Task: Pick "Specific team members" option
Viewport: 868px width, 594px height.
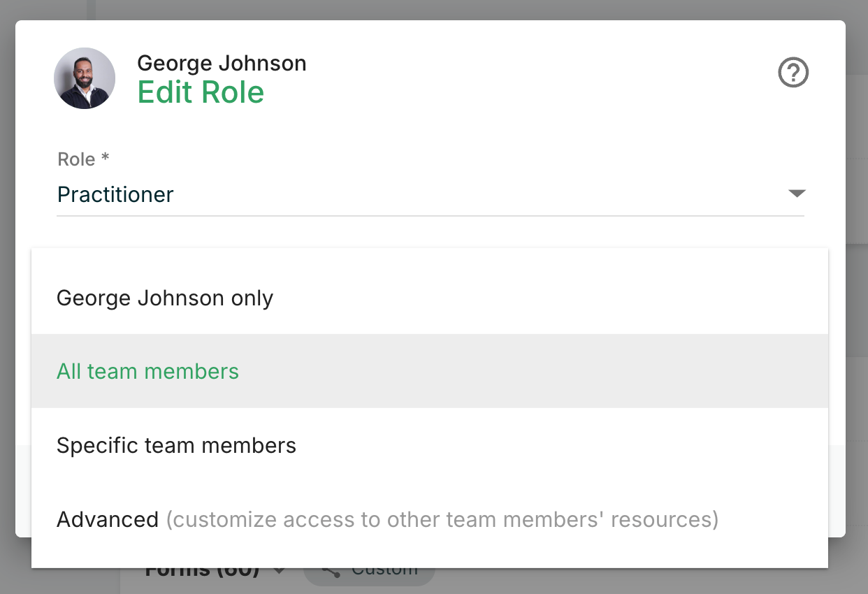Action: [176, 446]
